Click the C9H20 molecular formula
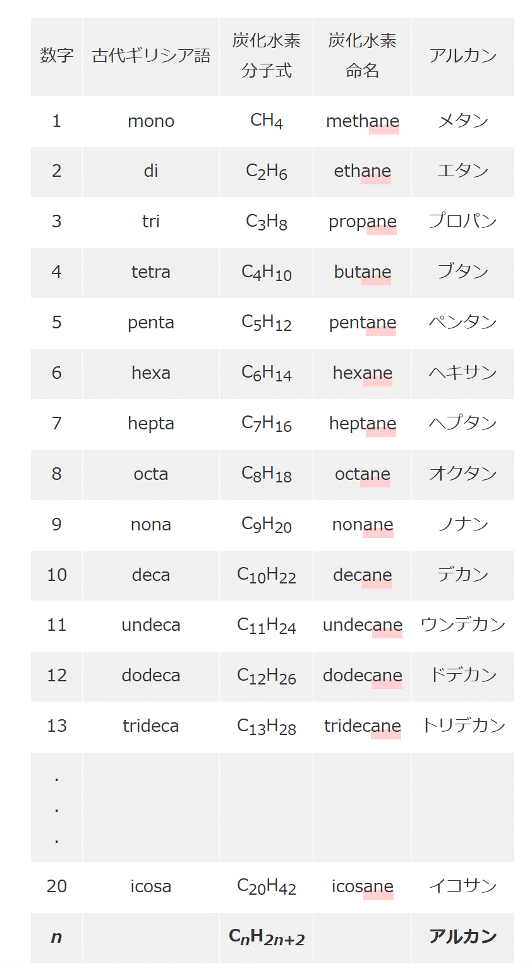This screenshot has width=532, height=980. click(267, 525)
